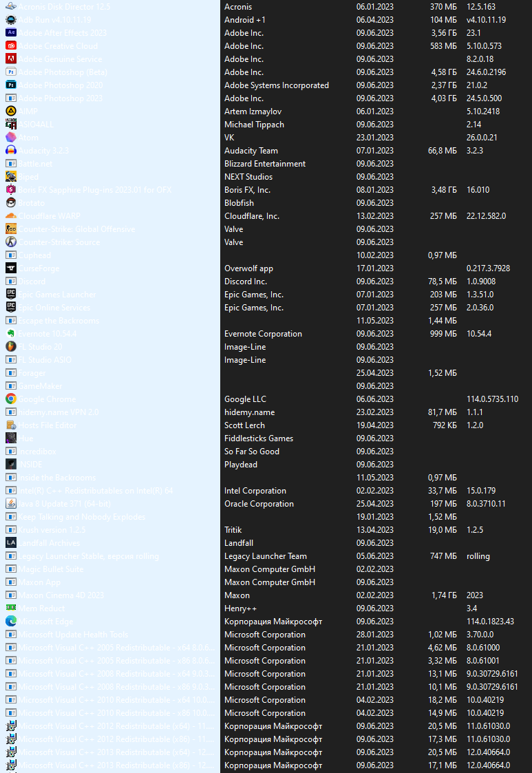
Task: Click the Biped game icon
Action: (10, 176)
